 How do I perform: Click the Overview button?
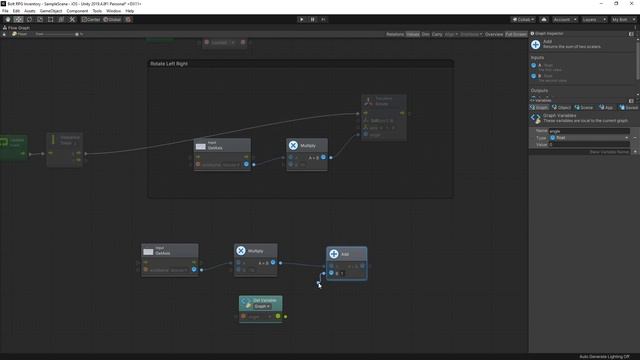point(494,34)
